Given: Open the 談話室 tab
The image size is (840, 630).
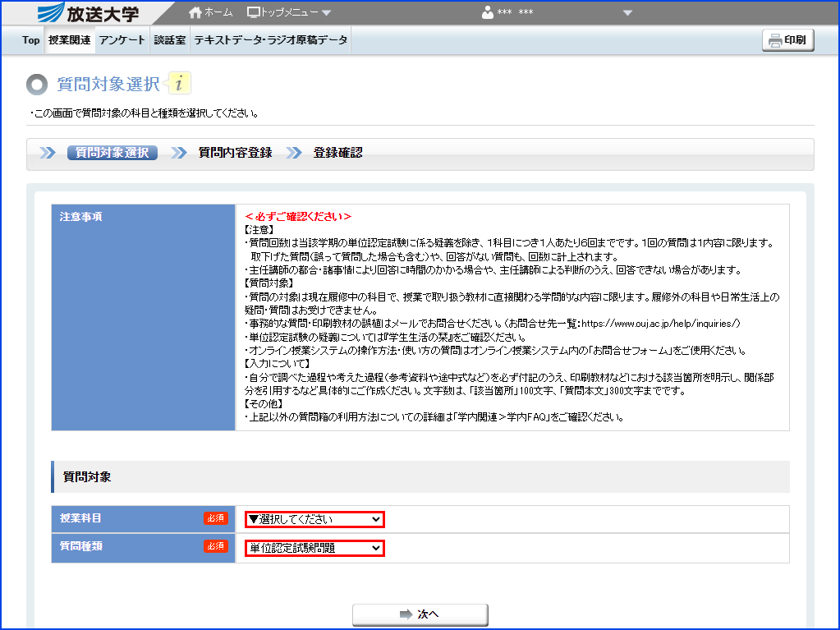Looking at the screenshot, I should pos(169,39).
